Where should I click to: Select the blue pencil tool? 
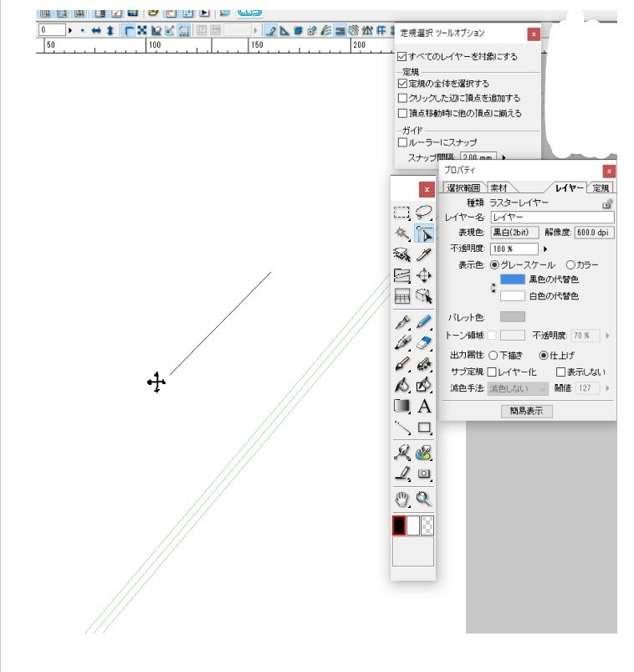coord(424,322)
